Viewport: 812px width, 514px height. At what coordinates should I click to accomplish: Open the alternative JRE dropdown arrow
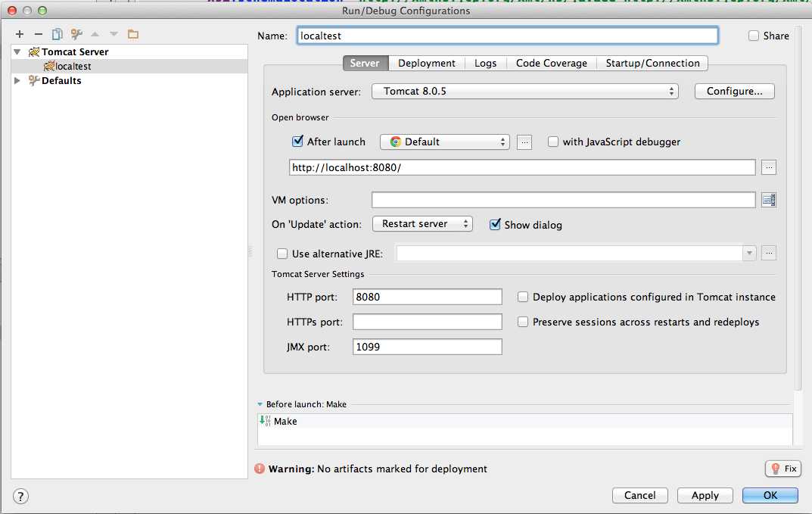749,254
